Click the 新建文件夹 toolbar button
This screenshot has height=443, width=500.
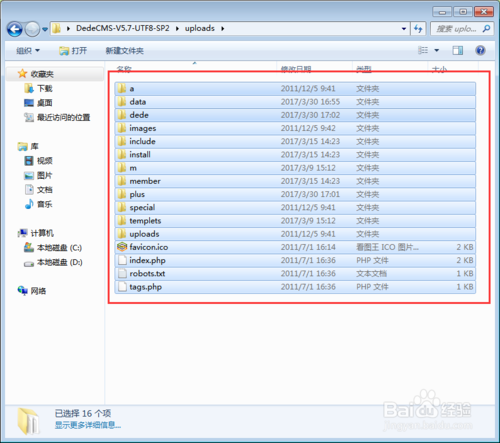[x=125, y=51]
